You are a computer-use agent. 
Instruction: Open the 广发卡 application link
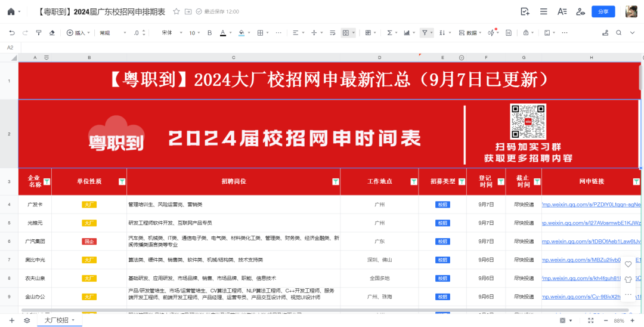(x=591, y=204)
